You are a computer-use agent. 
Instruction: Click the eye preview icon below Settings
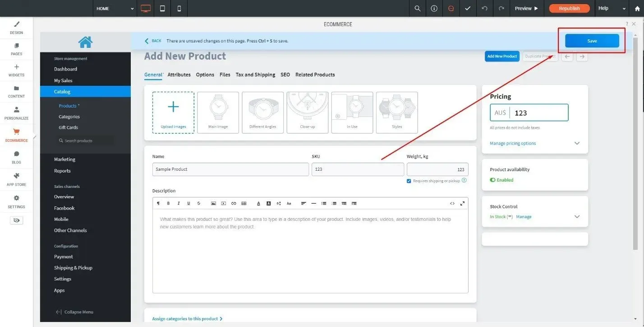(17, 220)
